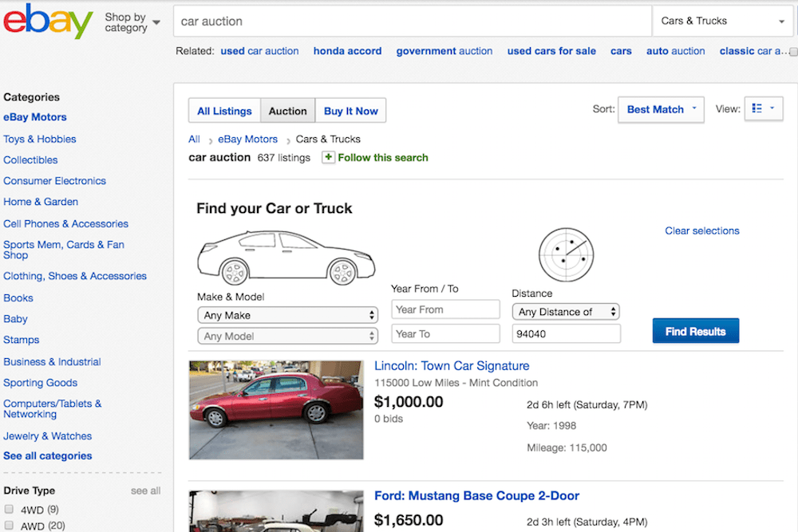Switch to the All Listings tab
This screenshot has width=798, height=532.
coord(224,111)
